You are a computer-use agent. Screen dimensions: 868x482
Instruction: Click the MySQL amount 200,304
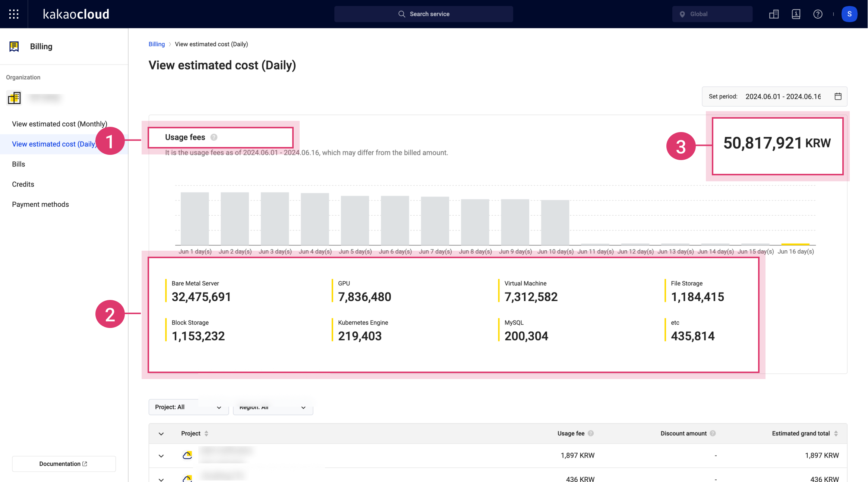(x=526, y=336)
